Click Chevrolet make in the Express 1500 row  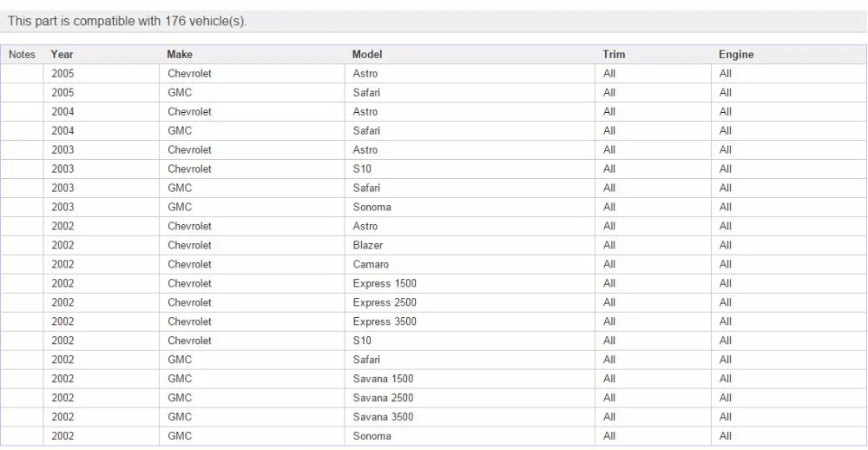(189, 283)
